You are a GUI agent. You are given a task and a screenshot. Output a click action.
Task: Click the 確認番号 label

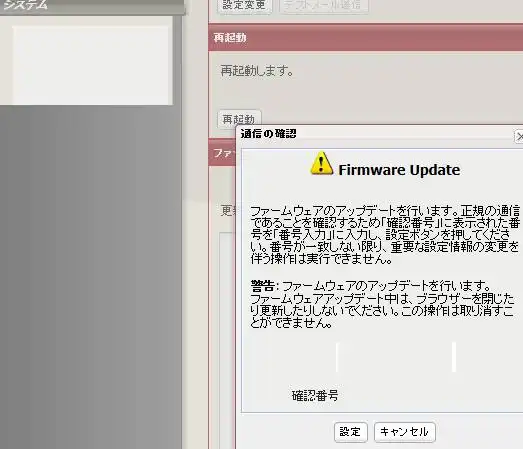315,396
